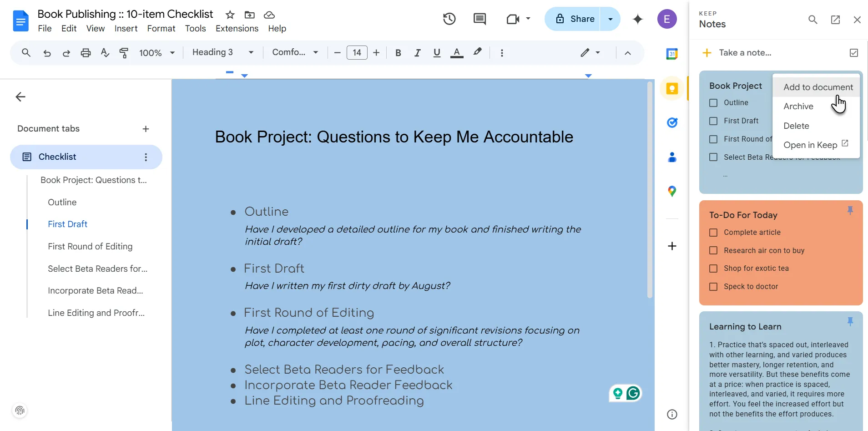Open the Heading 3 style dropdown
The image size is (868, 431).
(x=222, y=52)
